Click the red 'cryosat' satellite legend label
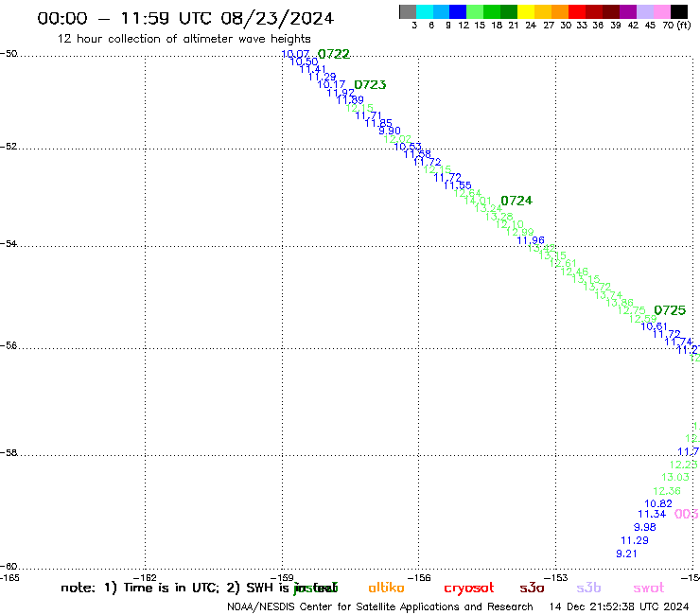700x615 pixels. (469, 589)
